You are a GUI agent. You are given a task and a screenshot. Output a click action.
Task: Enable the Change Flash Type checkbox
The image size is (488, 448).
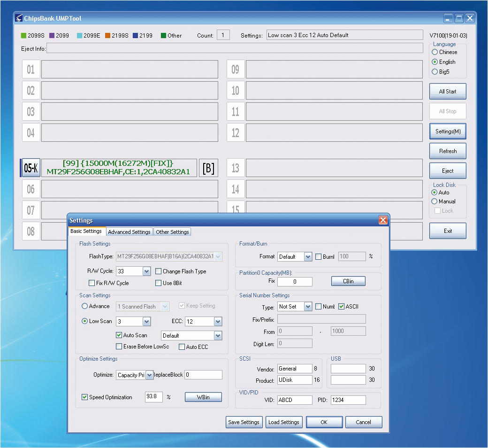[x=159, y=271]
